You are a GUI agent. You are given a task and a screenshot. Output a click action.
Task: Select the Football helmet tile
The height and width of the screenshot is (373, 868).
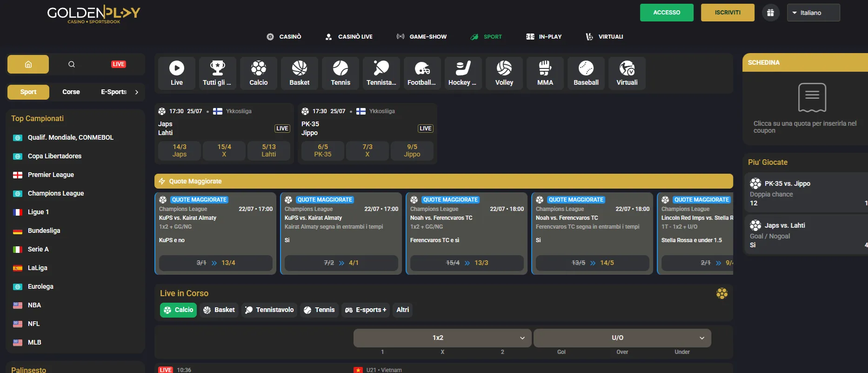click(422, 73)
